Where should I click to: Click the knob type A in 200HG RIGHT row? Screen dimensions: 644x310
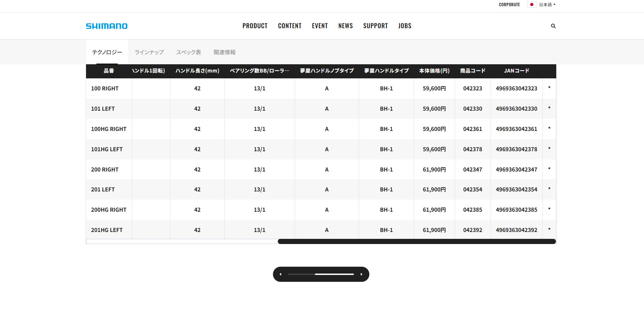[327, 210]
